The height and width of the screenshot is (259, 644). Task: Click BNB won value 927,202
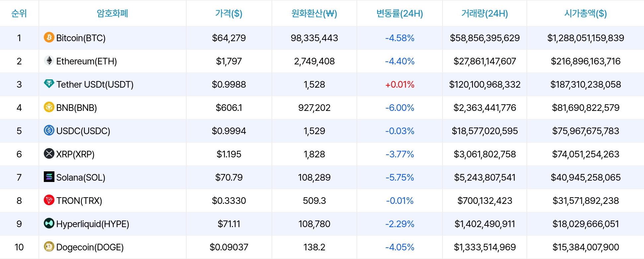tap(314, 108)
